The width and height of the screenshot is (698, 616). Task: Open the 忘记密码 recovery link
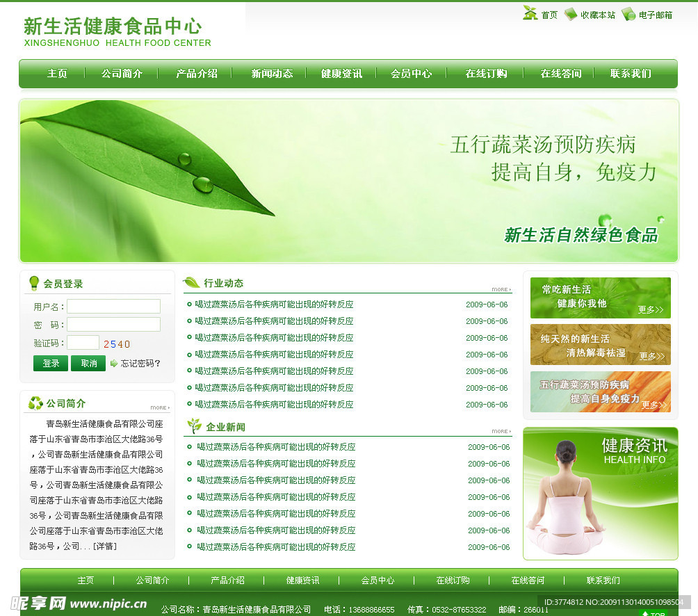tap(140, 363)
